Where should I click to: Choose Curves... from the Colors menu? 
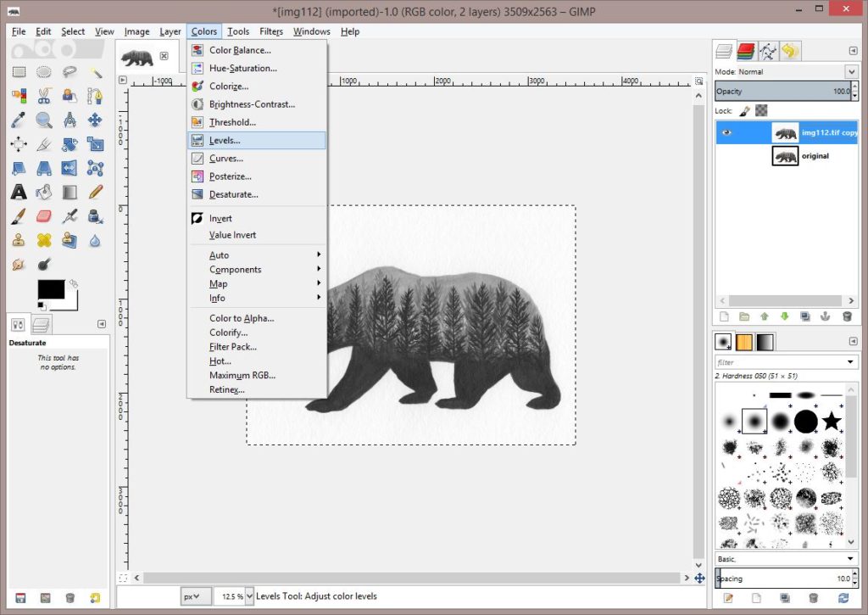257,159
